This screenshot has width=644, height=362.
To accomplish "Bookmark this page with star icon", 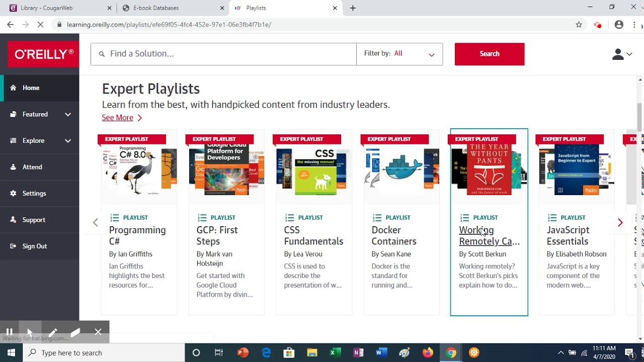I will [x=579, y=24].
